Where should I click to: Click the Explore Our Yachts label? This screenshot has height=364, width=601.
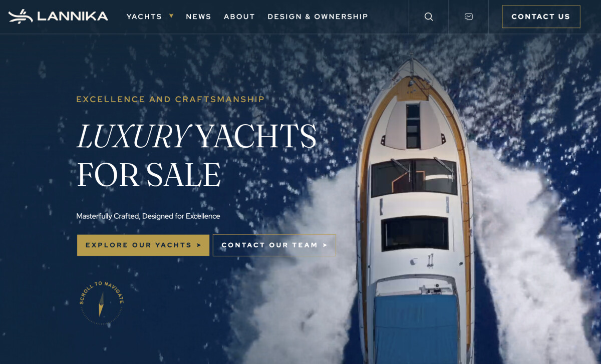[x=138, y=245]
